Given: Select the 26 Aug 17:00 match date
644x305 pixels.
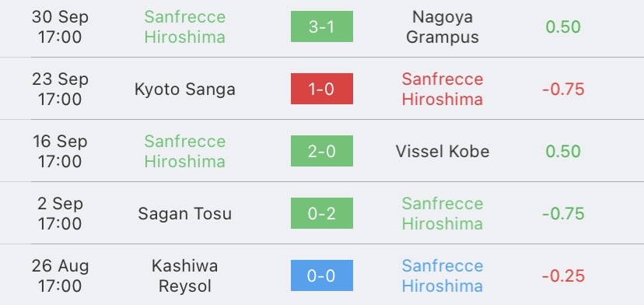Looking at the screenshot, I should point(60,275).
